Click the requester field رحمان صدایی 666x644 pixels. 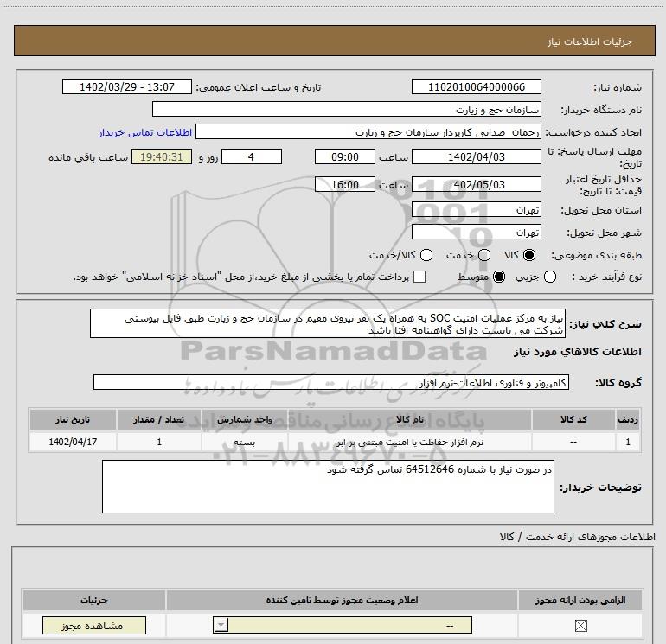point(368,132)
